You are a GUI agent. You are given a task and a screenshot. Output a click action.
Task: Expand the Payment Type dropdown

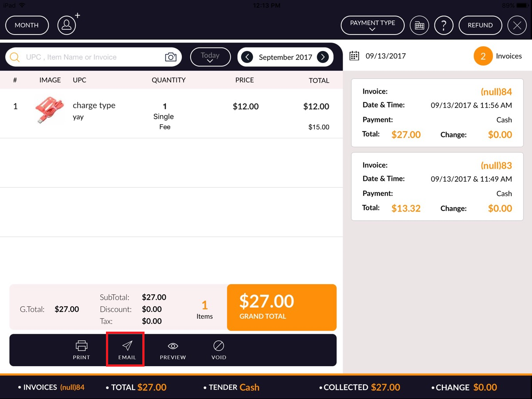372,25
